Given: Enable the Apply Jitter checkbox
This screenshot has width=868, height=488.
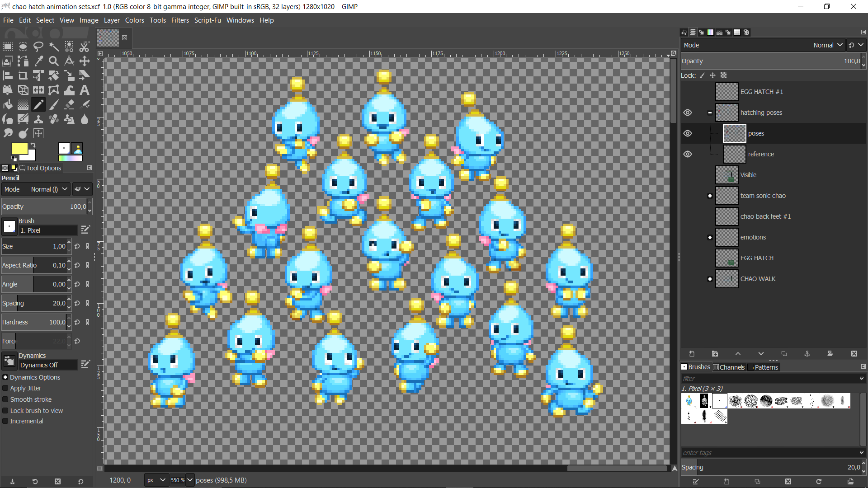Looking at the screenshot, I should click(x=5, y=388).
